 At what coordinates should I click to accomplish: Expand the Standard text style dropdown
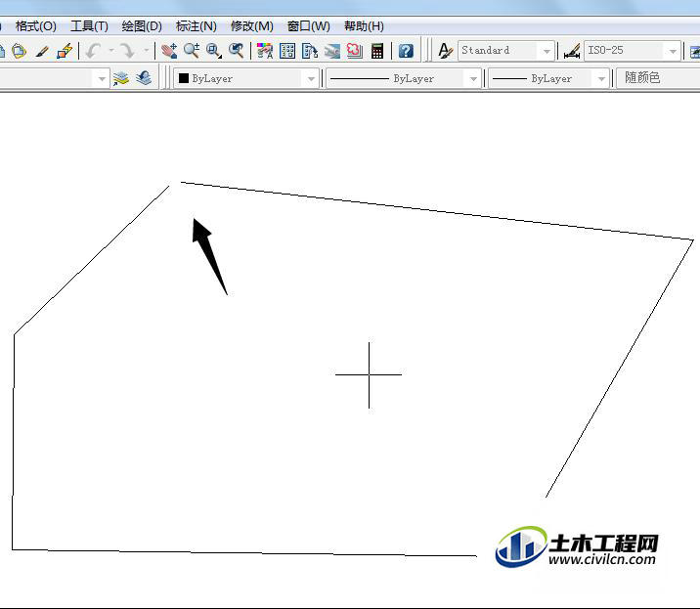pos(547,52)
